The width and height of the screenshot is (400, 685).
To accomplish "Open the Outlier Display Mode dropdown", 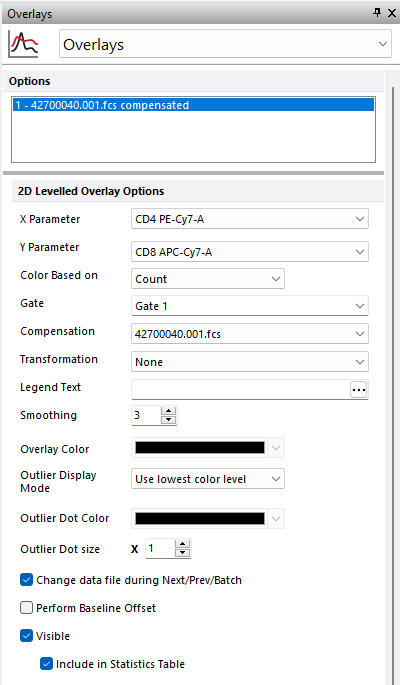I will 208,479.
